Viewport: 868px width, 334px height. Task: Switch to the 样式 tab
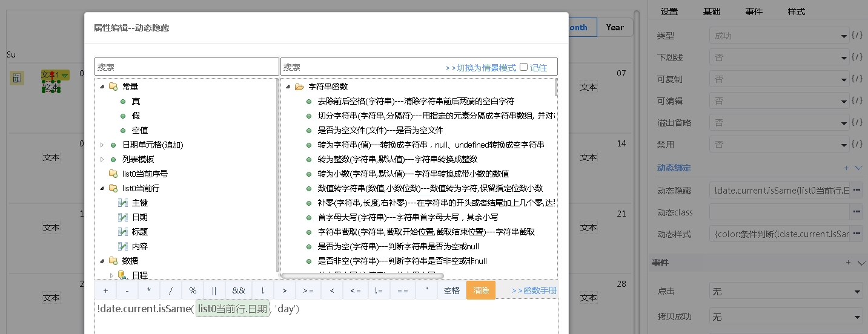click(796, 11)
